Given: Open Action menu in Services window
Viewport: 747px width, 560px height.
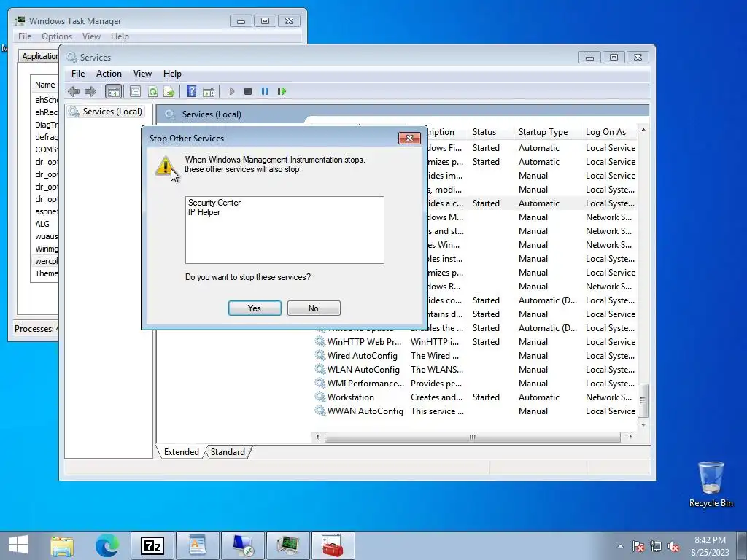Looking at the screenshot, I should pos(109,74).
